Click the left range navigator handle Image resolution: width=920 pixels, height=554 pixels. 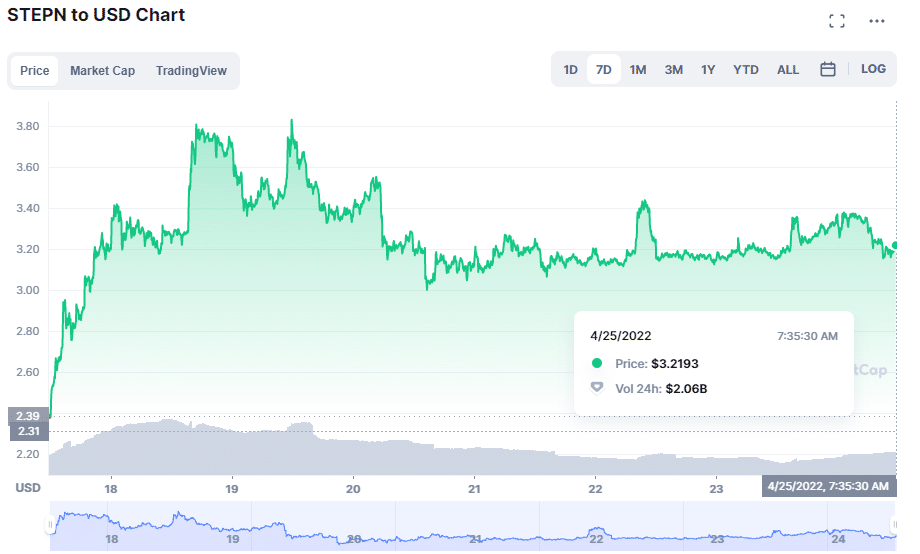pos(50,525)
